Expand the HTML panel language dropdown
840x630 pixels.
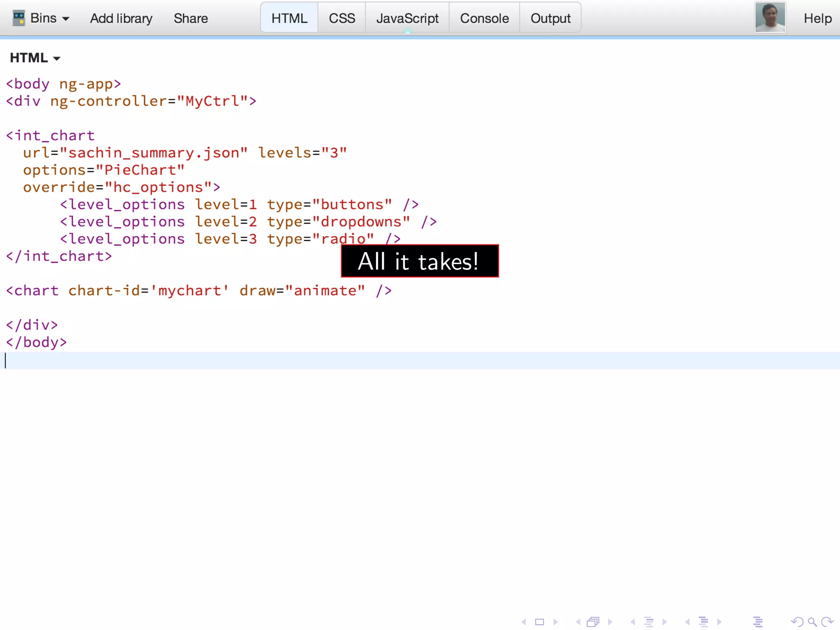click(35, 58)
